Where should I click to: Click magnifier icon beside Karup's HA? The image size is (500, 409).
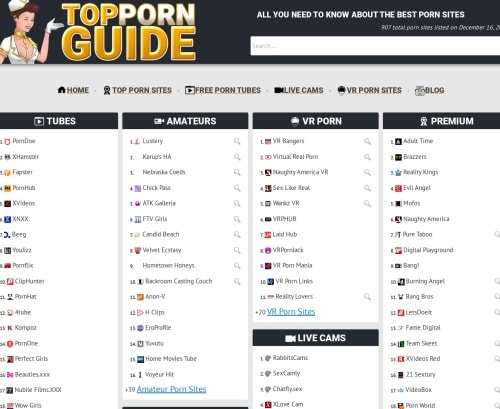click(237, 157)
